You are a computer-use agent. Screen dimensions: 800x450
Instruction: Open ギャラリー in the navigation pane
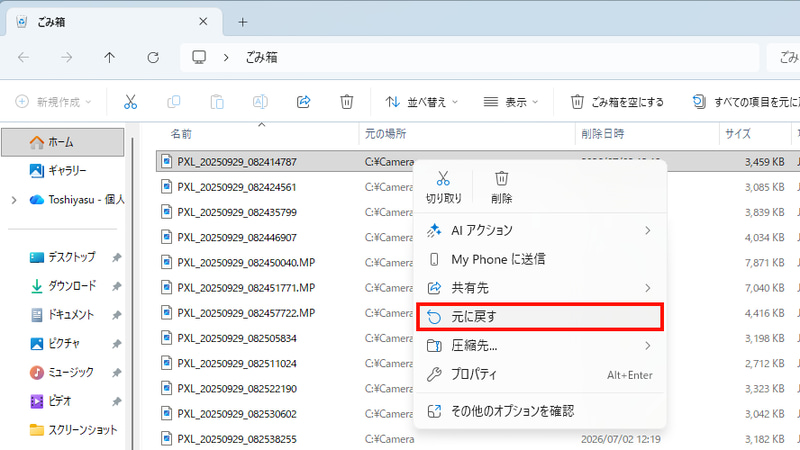click(63, 170)
